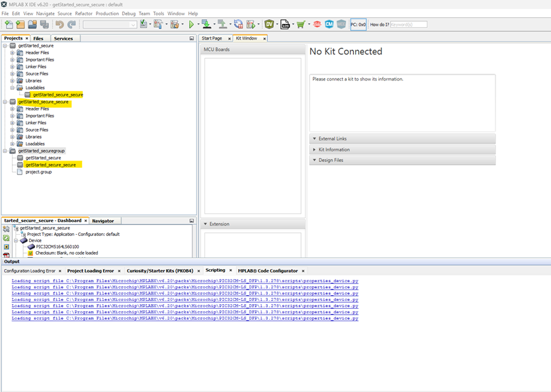Open the File menu

[x=5, y=13]
